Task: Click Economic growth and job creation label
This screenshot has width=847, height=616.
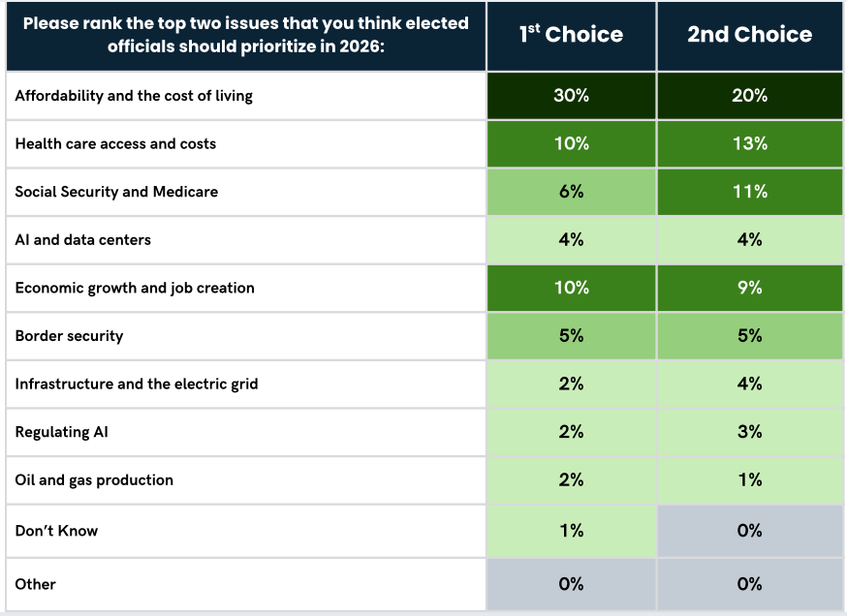Action: 135,288
